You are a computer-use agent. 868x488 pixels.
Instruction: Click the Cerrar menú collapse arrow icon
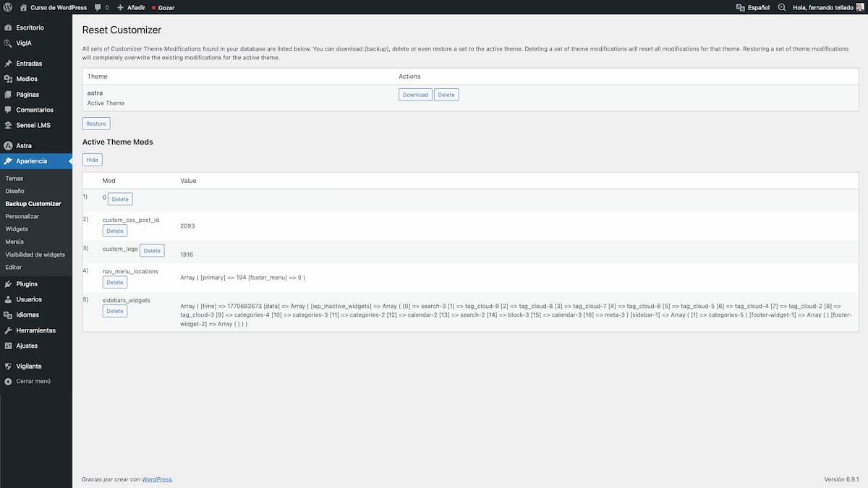pos(8,381)
